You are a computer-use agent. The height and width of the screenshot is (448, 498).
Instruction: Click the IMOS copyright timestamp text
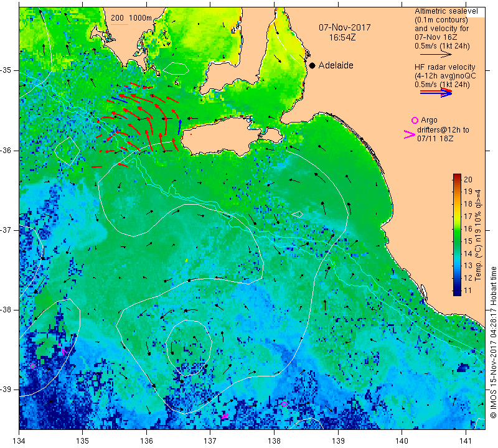tap(493, 342)
